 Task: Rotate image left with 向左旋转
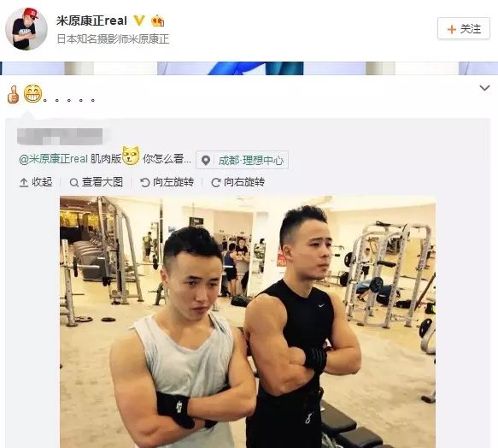click(x=167, y=182)
